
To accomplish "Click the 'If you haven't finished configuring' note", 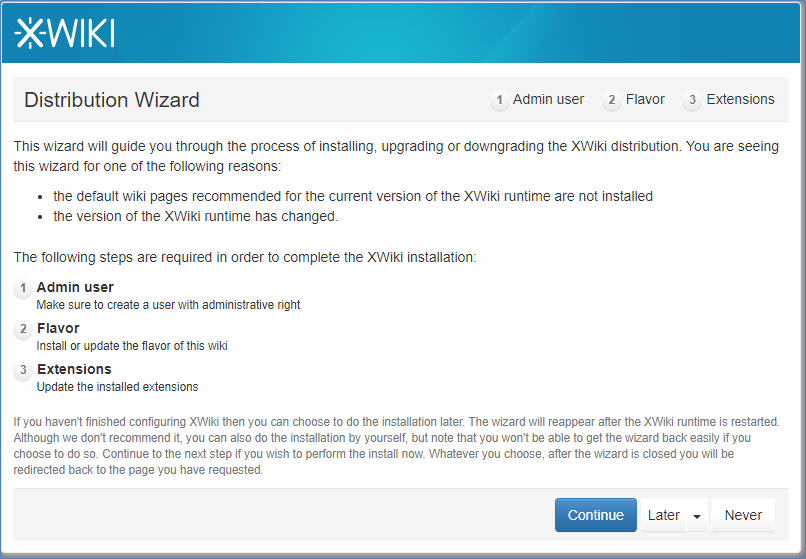I will coord(396,446).
